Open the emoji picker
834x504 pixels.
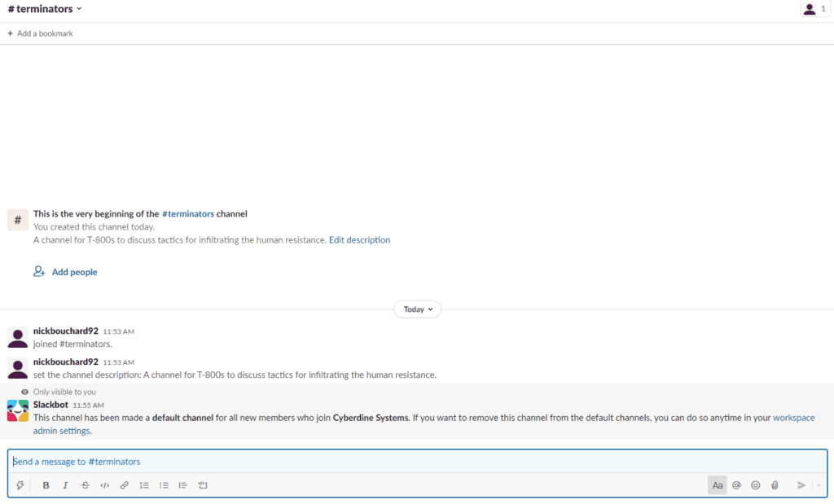point(756,485)
